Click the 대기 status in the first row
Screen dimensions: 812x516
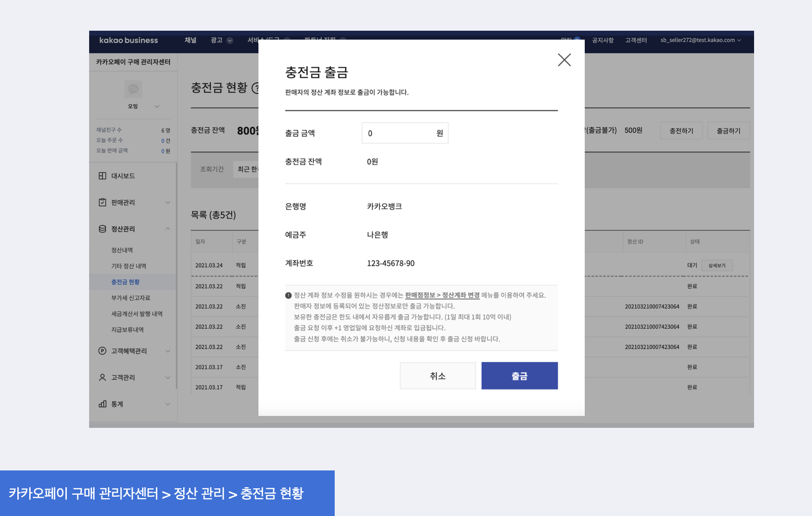point(692,265)
